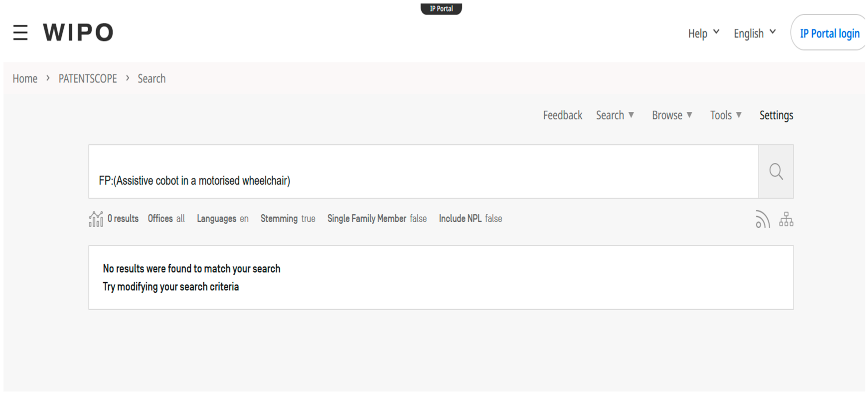The height and width of the screenshot is (395, 868).
Task: Open Settings
Action: click(x=776, y=115)
